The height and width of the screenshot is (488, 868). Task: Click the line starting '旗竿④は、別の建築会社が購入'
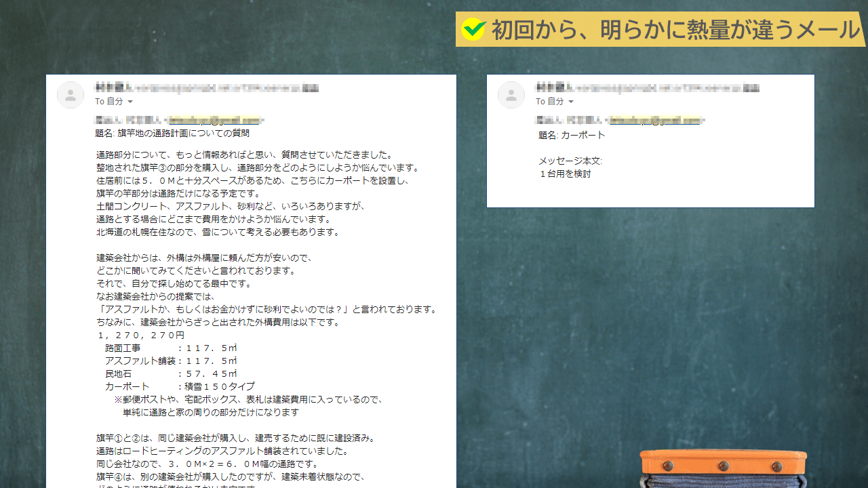coord(231,477)
